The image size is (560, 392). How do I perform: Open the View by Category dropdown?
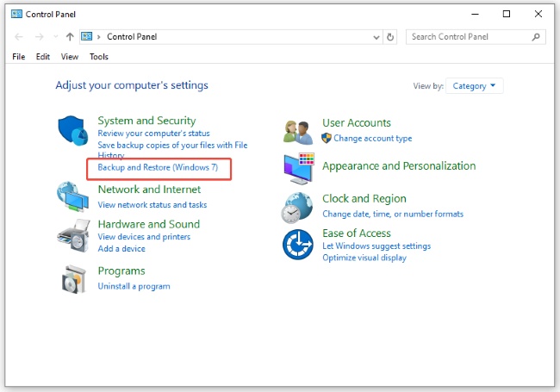click(x=475, y=86)
